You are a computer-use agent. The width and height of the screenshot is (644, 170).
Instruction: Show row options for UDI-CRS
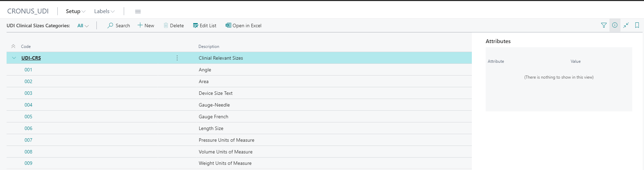[177, 58]
